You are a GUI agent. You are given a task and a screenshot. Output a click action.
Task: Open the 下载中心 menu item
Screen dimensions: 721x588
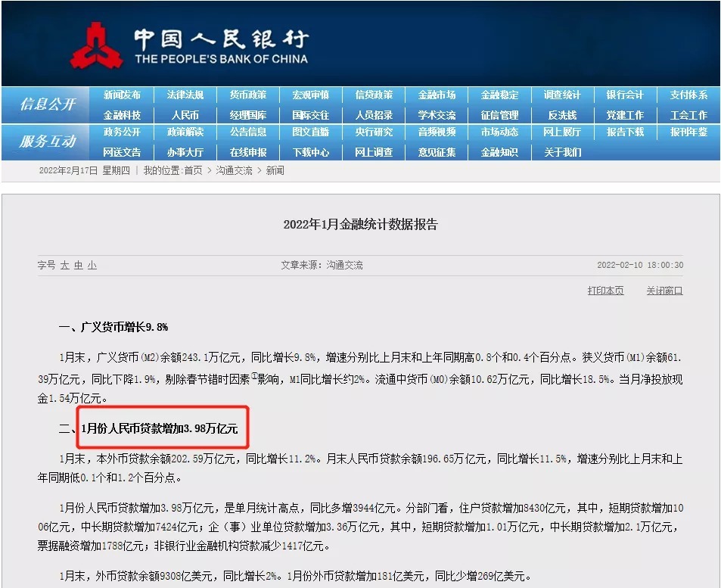click(x=311, y=152)
